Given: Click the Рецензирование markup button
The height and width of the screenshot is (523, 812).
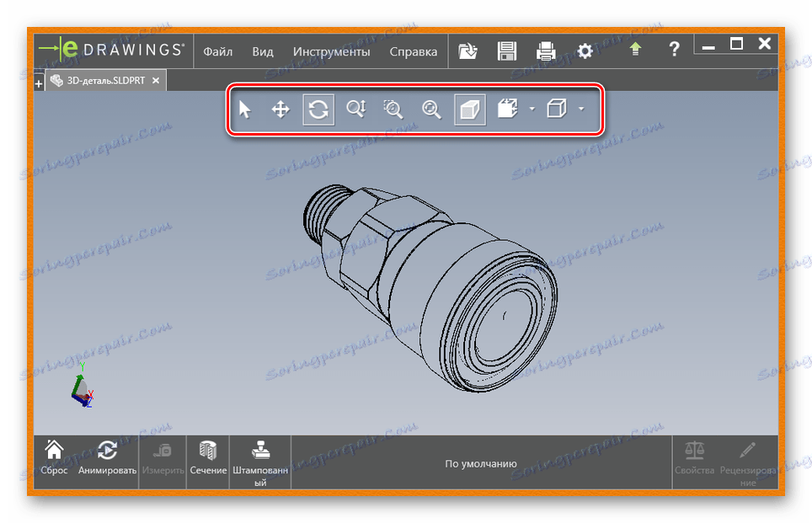Looking at the screenshot, I should coord(748,463).
